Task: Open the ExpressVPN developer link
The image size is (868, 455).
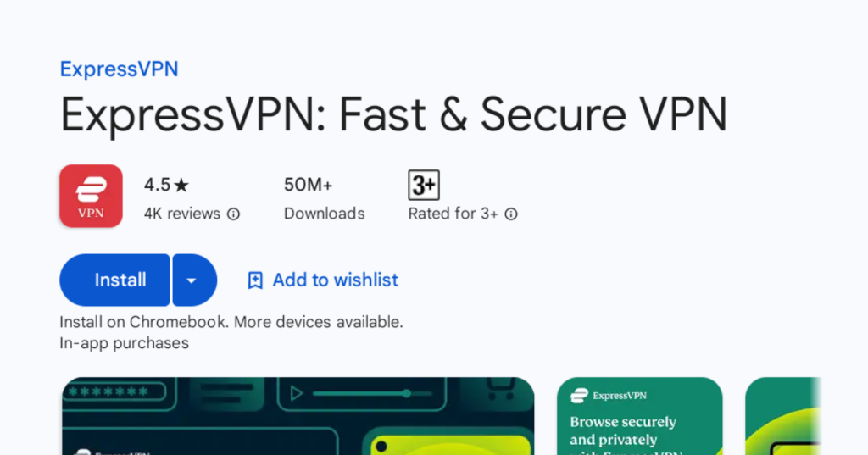Action: click(x=119, y=69)
